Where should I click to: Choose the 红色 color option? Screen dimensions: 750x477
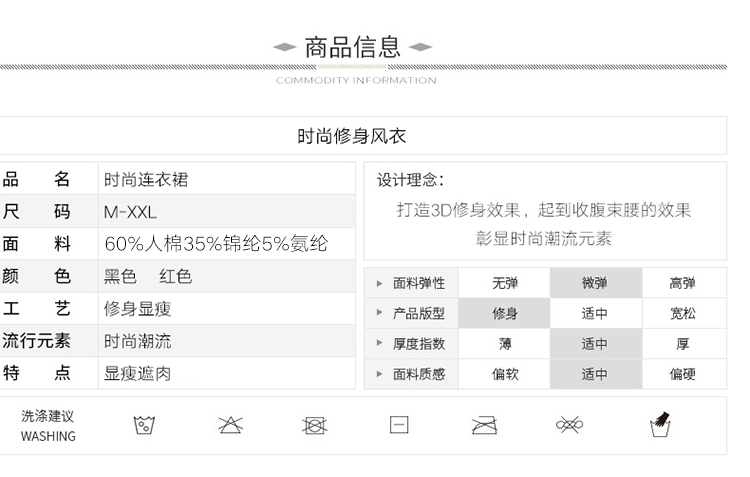pos(176,276)
